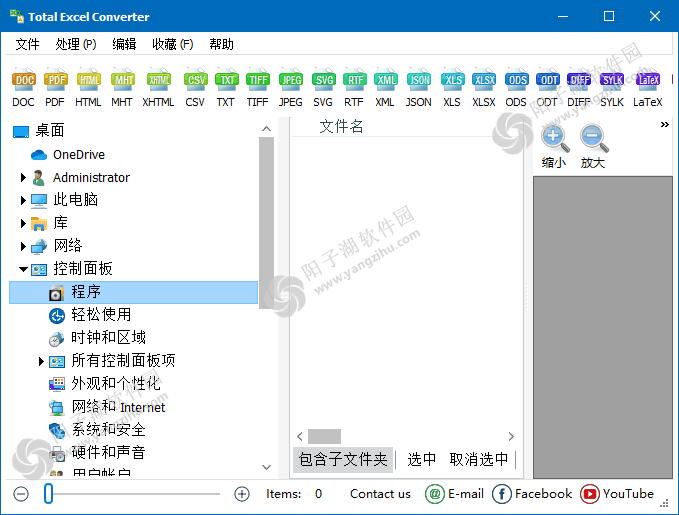Open the YouTube icon link
The image size is (679, 515).
click(589, 494)
